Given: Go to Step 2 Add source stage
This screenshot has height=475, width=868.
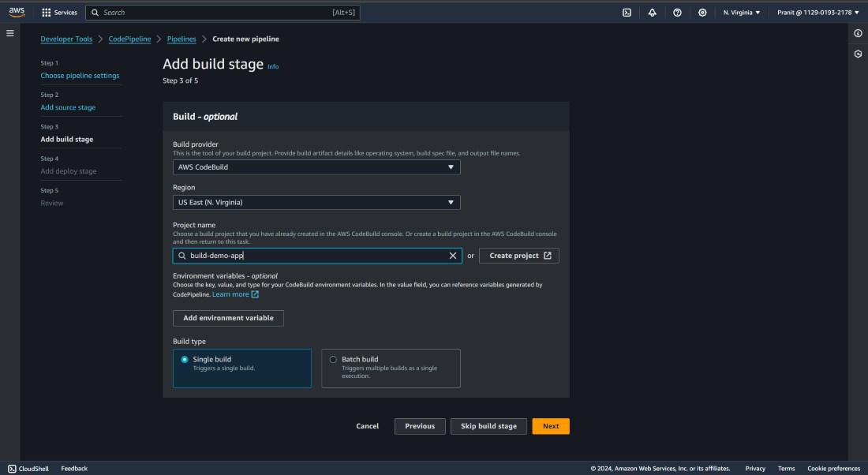Looking at the screenshot, I should [68, 107].
